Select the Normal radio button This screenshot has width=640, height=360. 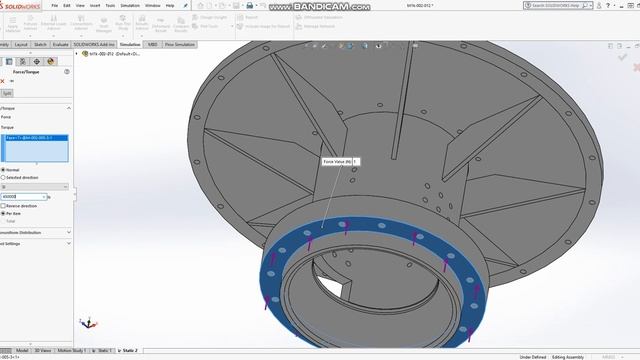pyautogui.click(x=3, y=170)
